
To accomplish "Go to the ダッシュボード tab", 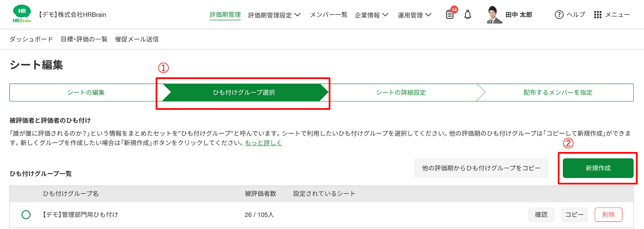I will pos(31,39).
